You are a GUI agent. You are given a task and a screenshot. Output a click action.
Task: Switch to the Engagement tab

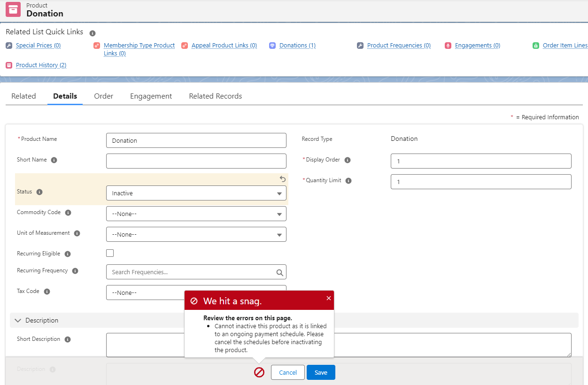pos(151,96)
